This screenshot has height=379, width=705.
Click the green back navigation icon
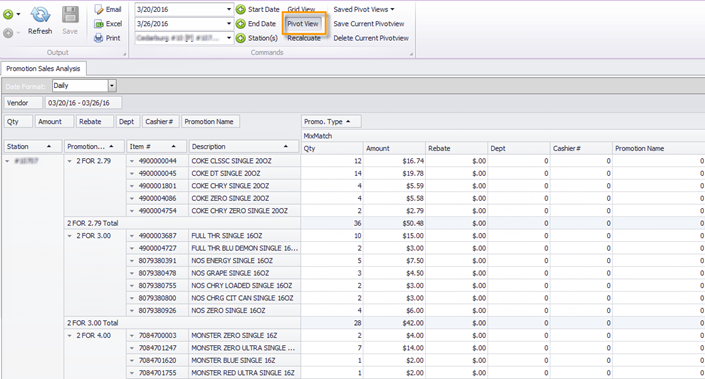coord(8,15)
